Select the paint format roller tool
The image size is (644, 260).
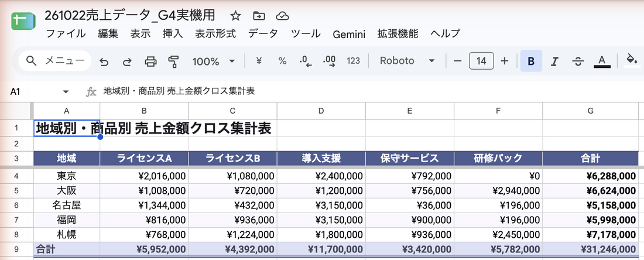pos(174,61)
